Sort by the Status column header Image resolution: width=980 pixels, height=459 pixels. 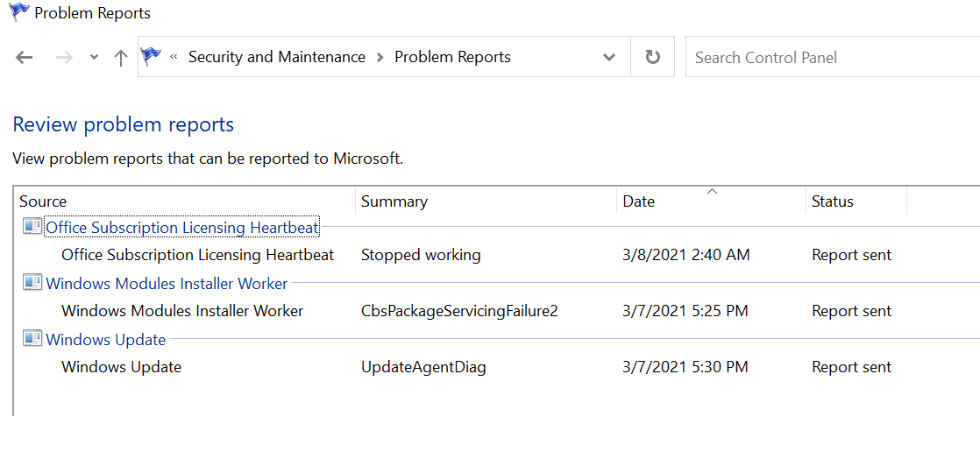pos(832,201)
